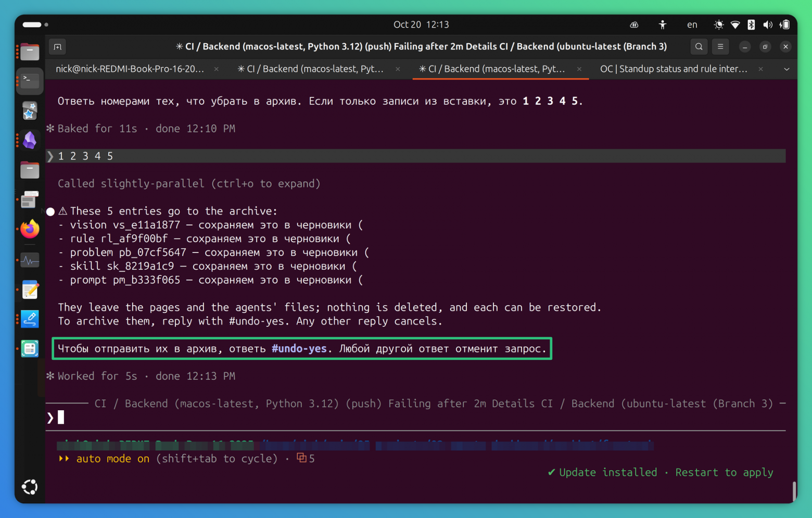The image size is (812, 518).
Task: Open Obsidian from the dock
Action: pos(30,140)
